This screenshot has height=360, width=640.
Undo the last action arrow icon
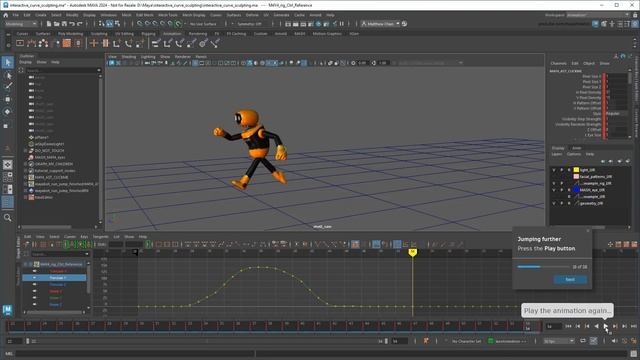point(72,24)
